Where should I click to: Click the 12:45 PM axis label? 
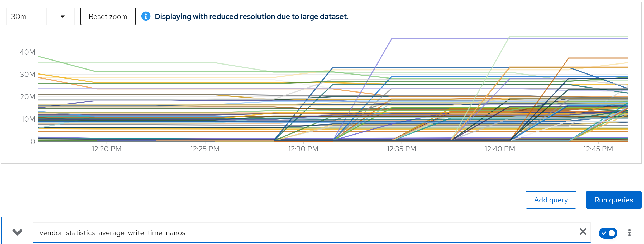598,149
